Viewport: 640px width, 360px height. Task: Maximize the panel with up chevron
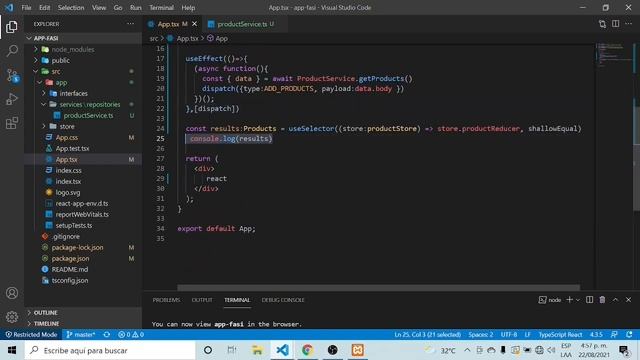pyautogui.click(x=615, y=300)
